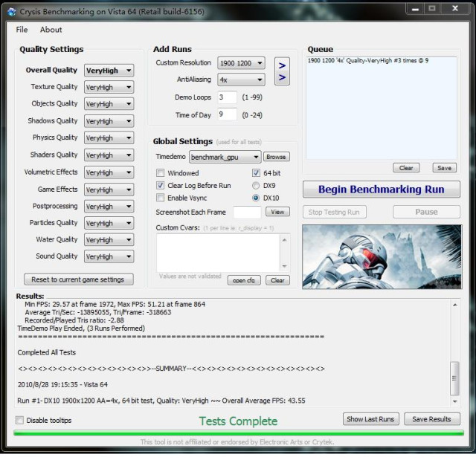Select the DX10 radio button
The height and width of the screenshot is (463, 476).
[x=256, y=198]
